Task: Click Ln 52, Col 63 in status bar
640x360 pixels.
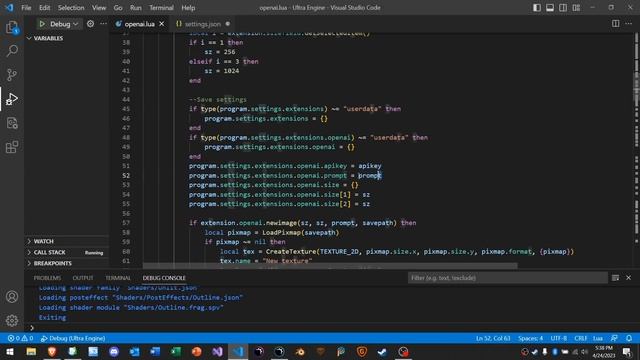Action: pyautogui.click(x=493, y=338)
